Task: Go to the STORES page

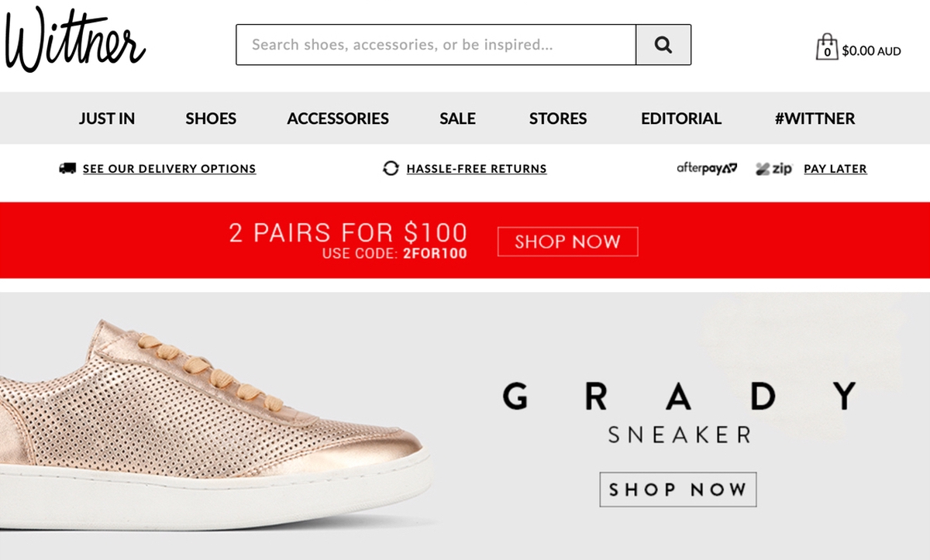Action: pos(558,119)
